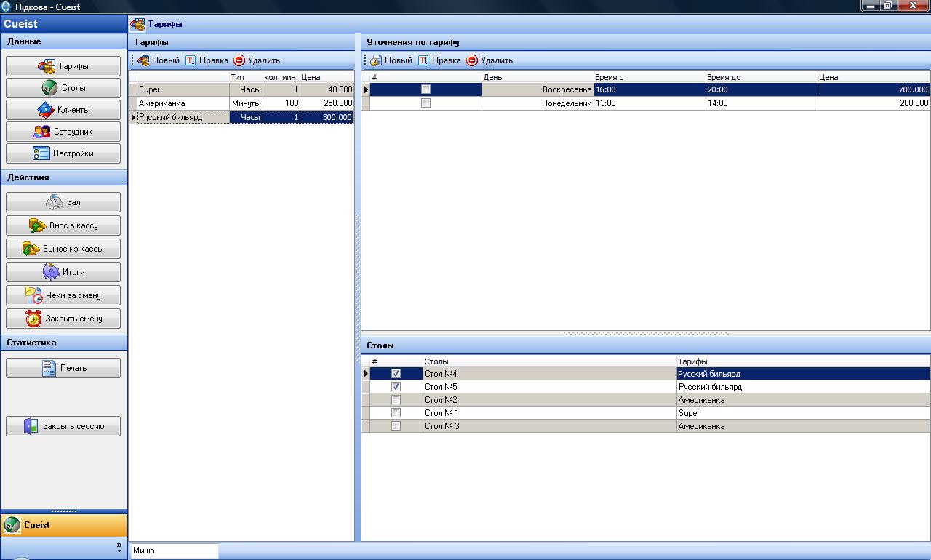Click the Новый icon in Тарифы toolbar
Viewport: 931px width, 560px height.
coord(144,60)
